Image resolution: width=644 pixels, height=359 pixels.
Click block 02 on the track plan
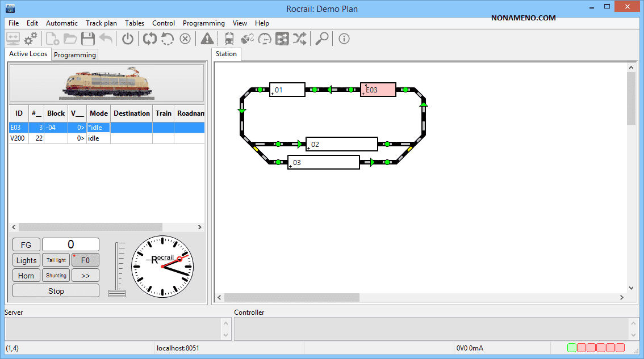pos(341,144)
